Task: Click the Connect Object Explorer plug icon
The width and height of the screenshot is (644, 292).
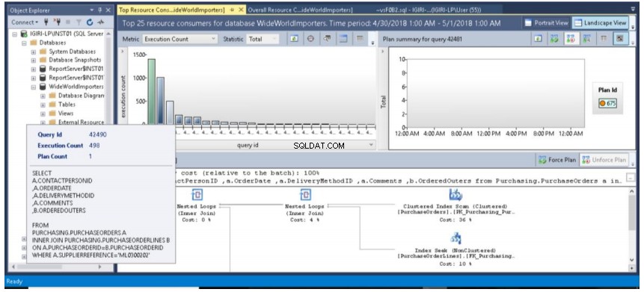Action: point(46,22)
